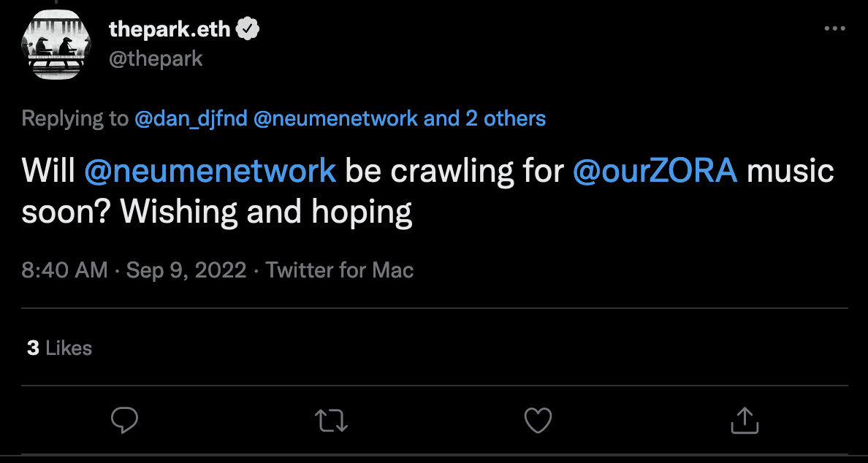This screenshot has width=868, height=463.
Task: Open @neumenetwork mention in tweet text
Action: pos(210,172)
